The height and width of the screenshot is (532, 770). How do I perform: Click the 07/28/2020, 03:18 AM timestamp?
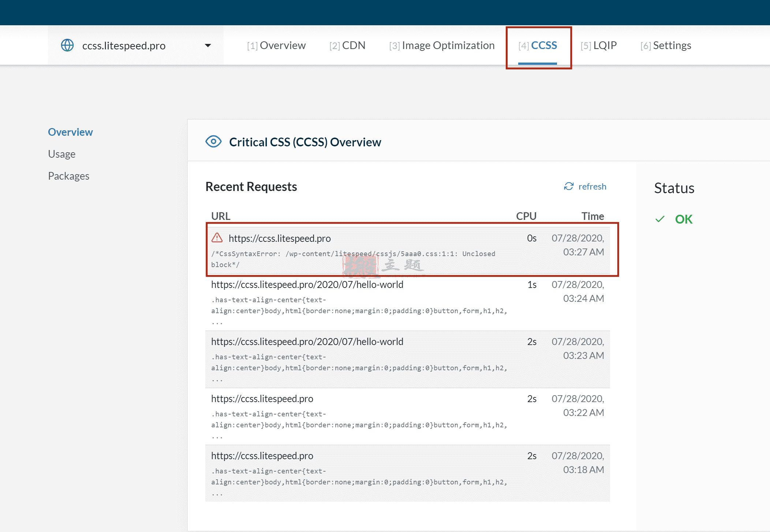click(578, 462)
